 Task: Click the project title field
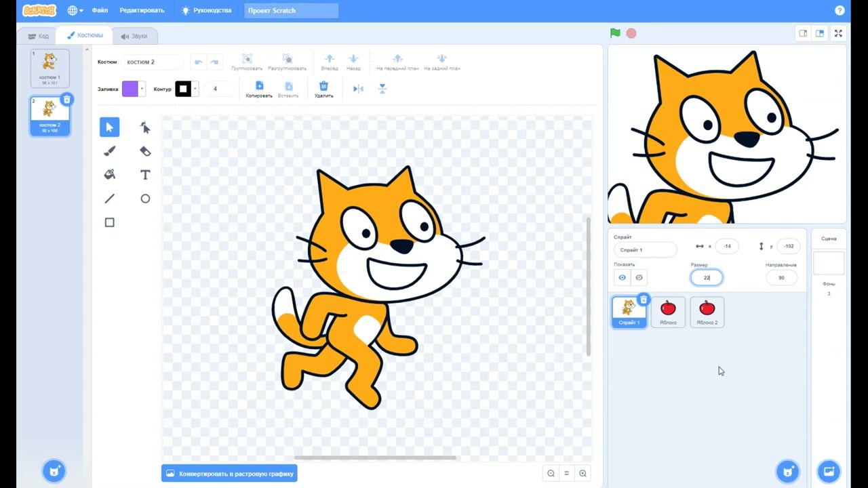pos(292,11)
